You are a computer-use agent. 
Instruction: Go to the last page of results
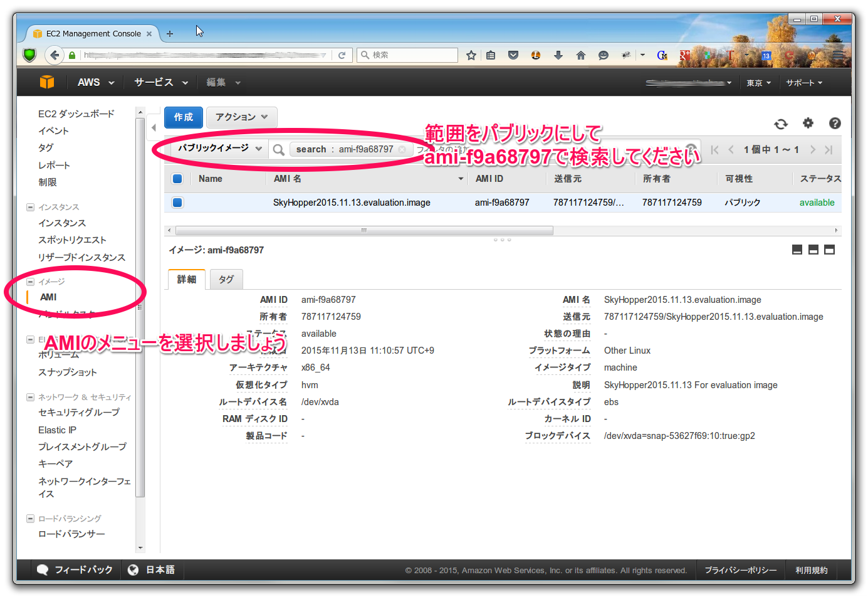(x=829, y=149)
